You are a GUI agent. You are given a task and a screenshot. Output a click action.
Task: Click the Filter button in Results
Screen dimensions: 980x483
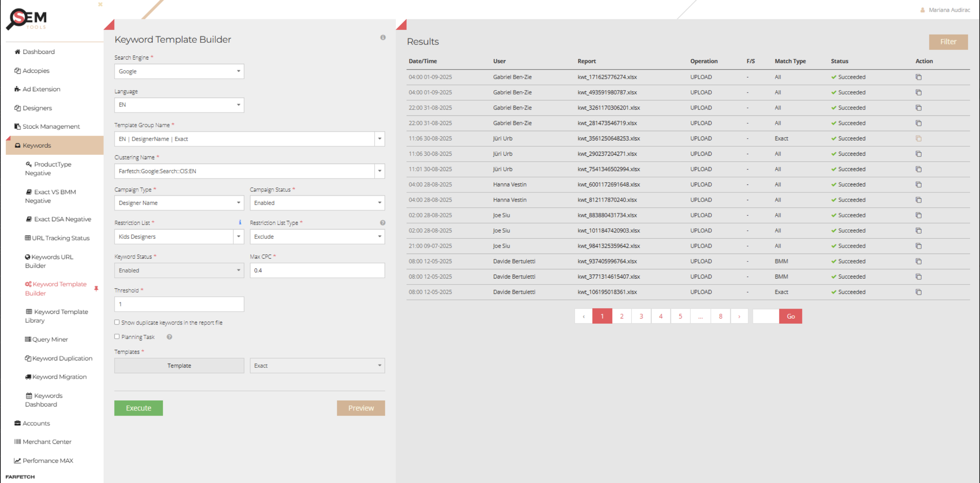click(x=947, y=42)
